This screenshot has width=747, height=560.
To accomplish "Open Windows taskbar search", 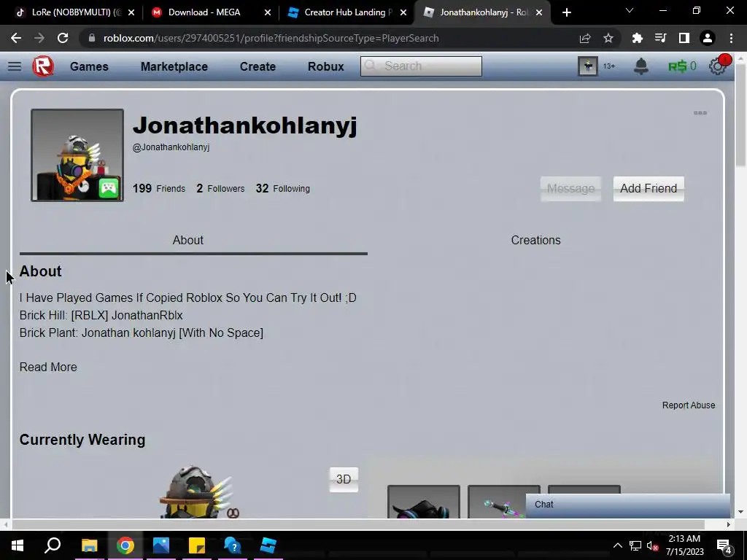I will click(53, 545).
